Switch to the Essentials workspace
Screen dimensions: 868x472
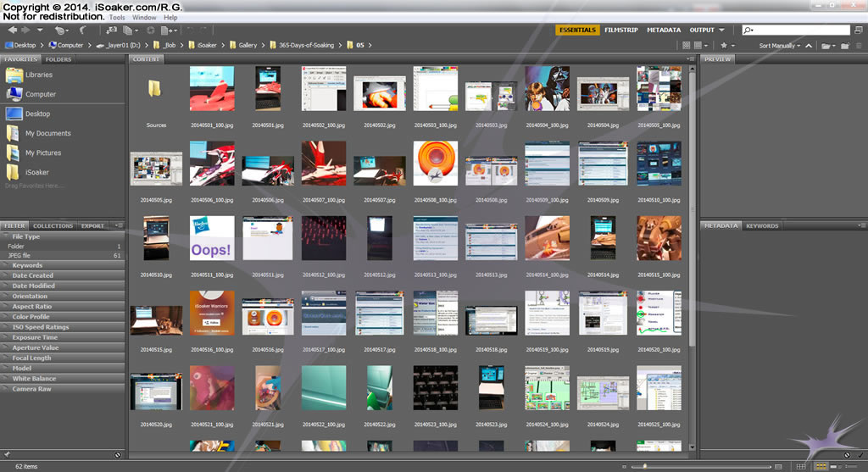(x=577, y=30)
